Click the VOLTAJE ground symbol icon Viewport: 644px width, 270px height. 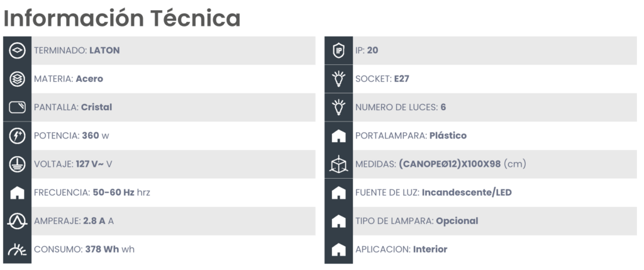17,164
